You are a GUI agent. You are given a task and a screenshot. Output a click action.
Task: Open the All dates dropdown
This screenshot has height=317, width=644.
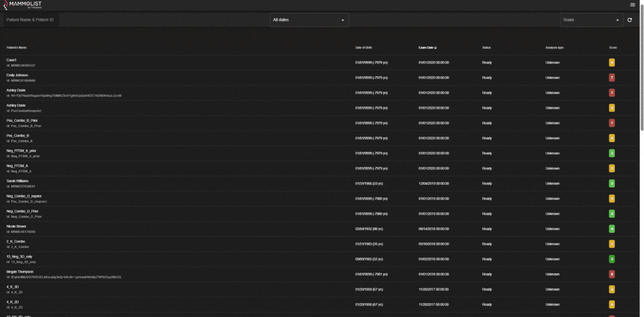click(309, 20)
